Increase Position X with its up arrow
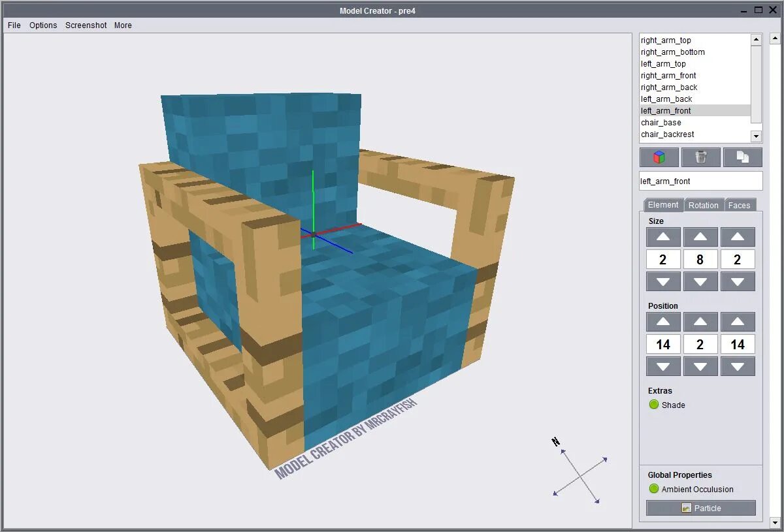Screen dimensions: 784x532 (x=663, y=322)
